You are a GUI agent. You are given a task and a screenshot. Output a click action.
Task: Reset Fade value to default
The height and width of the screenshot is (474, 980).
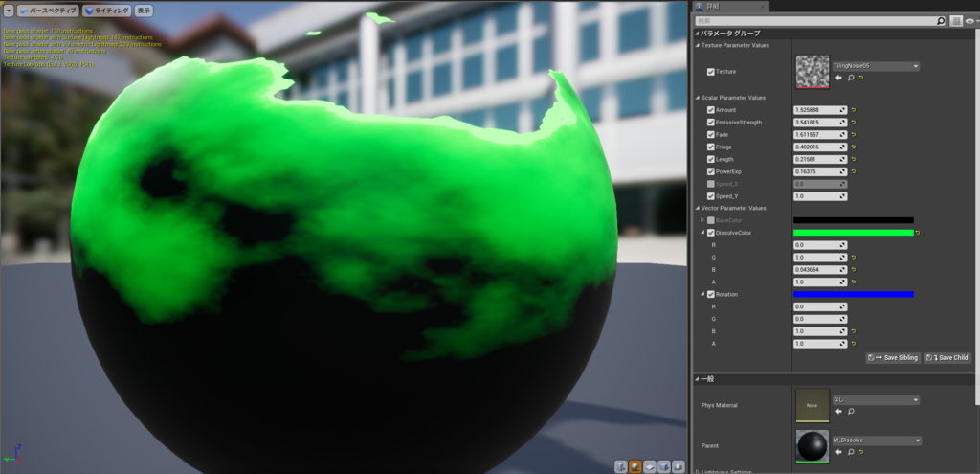[853, 134]
